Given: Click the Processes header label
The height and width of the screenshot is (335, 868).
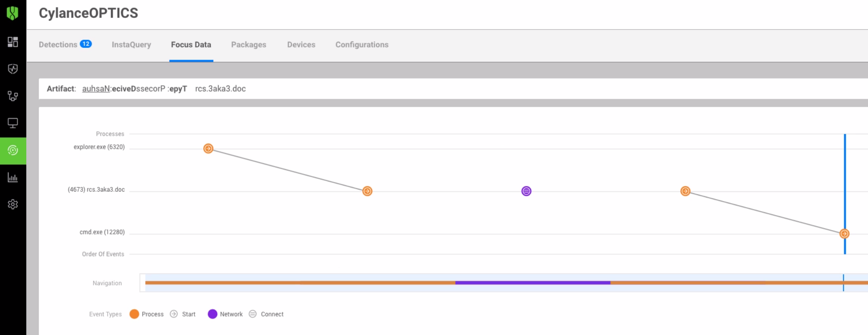Looking at the screenshot, I should click(x=110, y=134).
